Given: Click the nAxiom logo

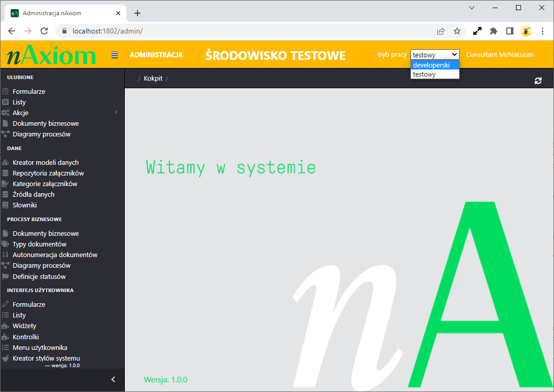Looking at the screenshot, I should tap(52, 55).
